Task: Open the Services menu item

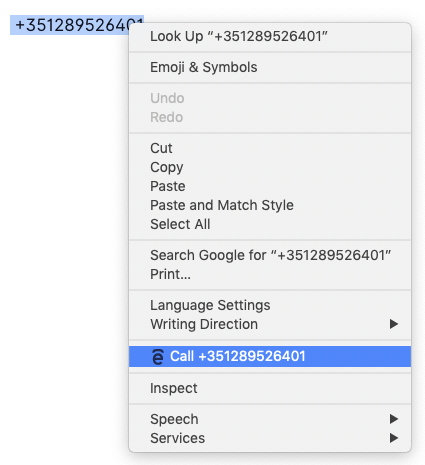Action: tap(270, 438)
